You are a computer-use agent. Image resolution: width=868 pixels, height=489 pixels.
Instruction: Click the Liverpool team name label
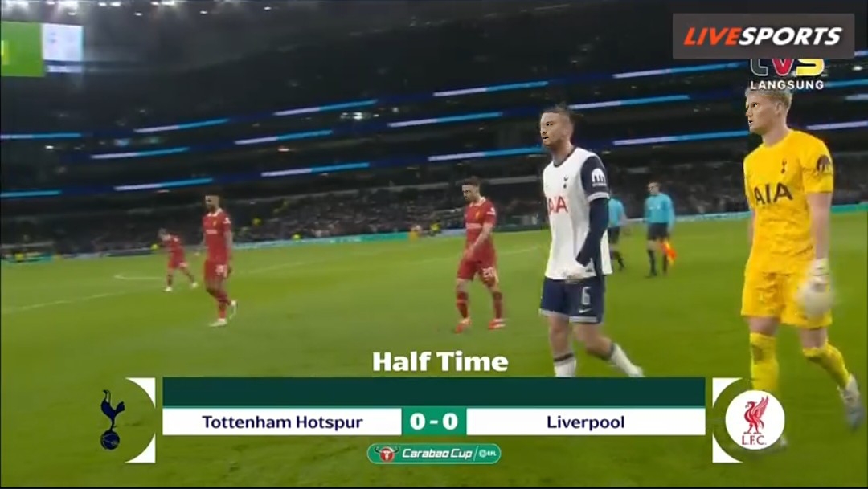coord(586,422)
